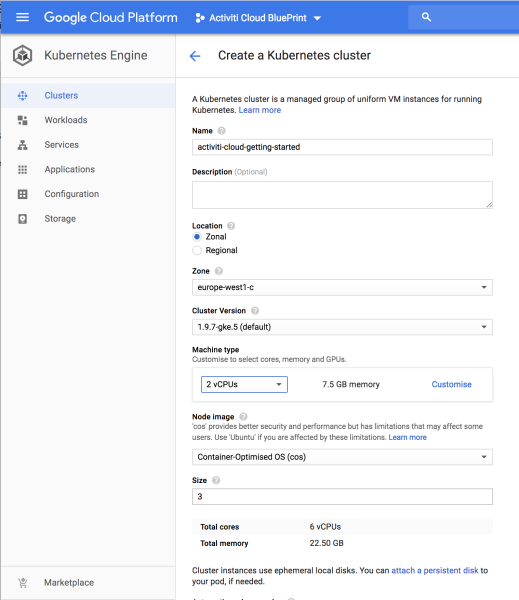
Task: Open help tooltip next to Cluster Version
Action: 255,311
